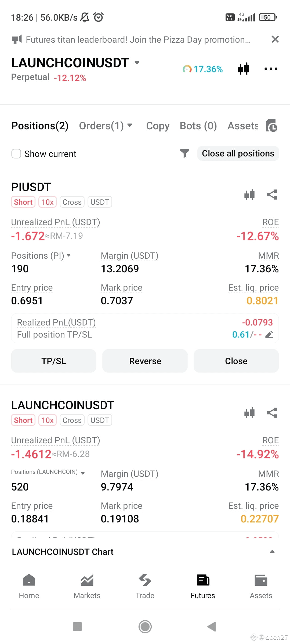Change Positions (PI) unit dropdown
This screenshot has height=644, width=290.
click(69, 255)
